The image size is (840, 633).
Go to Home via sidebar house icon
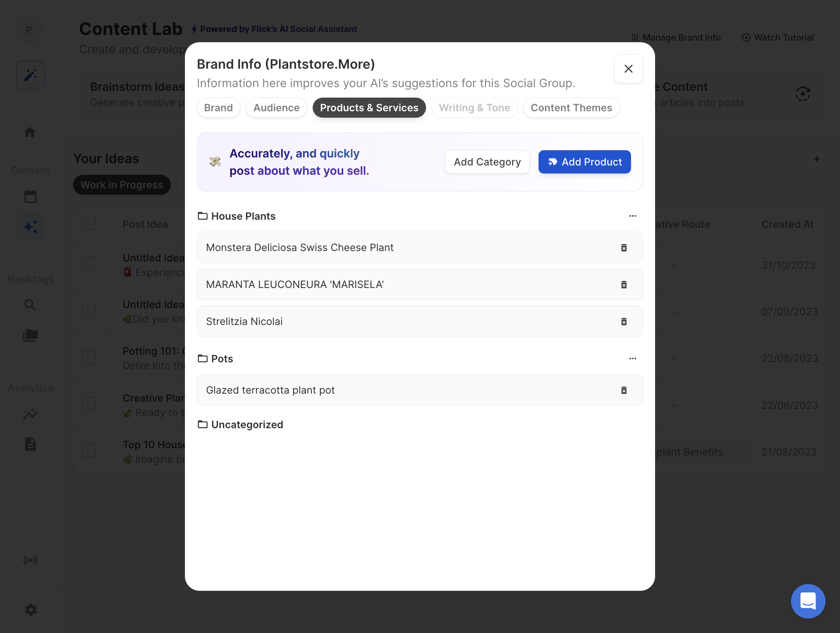tap(30, 132)
